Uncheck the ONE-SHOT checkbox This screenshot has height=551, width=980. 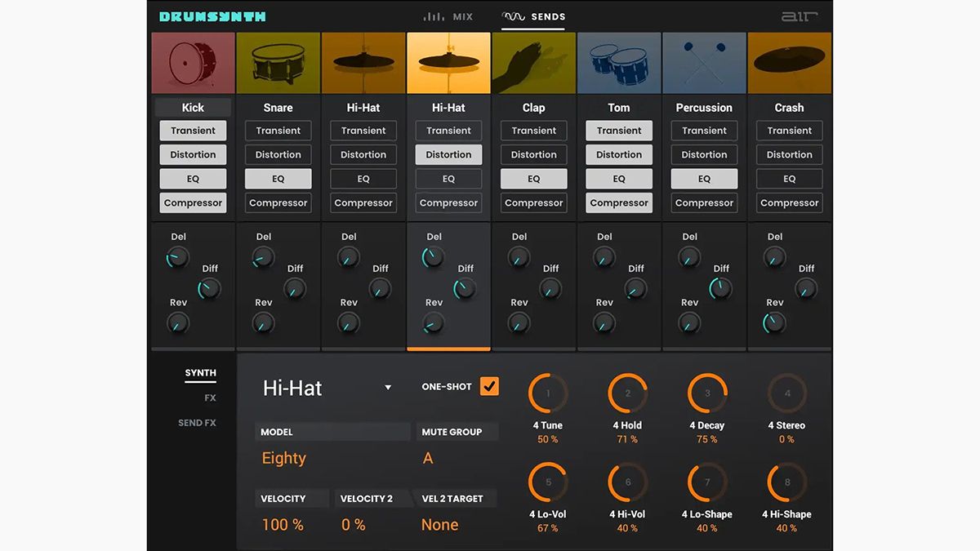[489, 385]
